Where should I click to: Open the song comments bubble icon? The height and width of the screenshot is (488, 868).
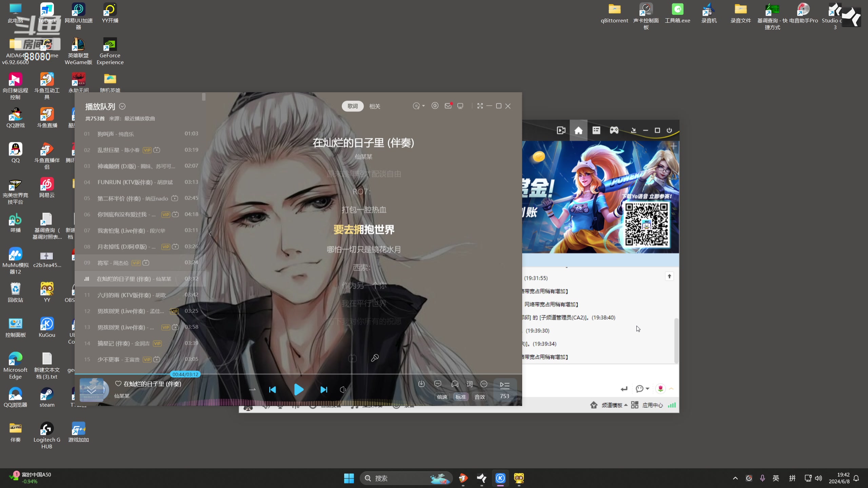[438, 384]
